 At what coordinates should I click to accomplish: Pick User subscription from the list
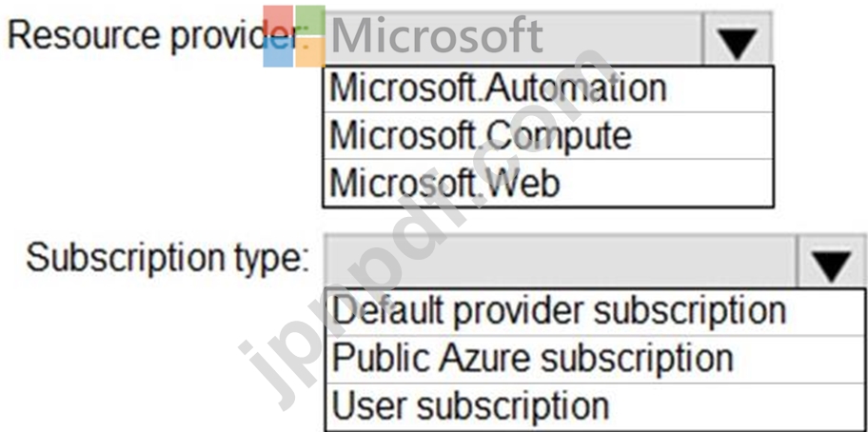(x=596, y=406)
